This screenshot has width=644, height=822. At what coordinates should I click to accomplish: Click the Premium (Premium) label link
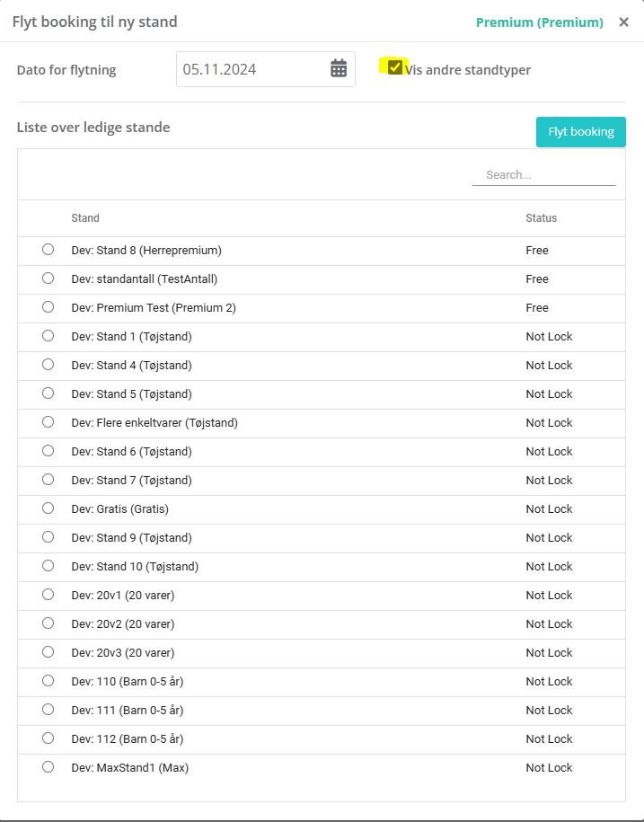[539, 22]
